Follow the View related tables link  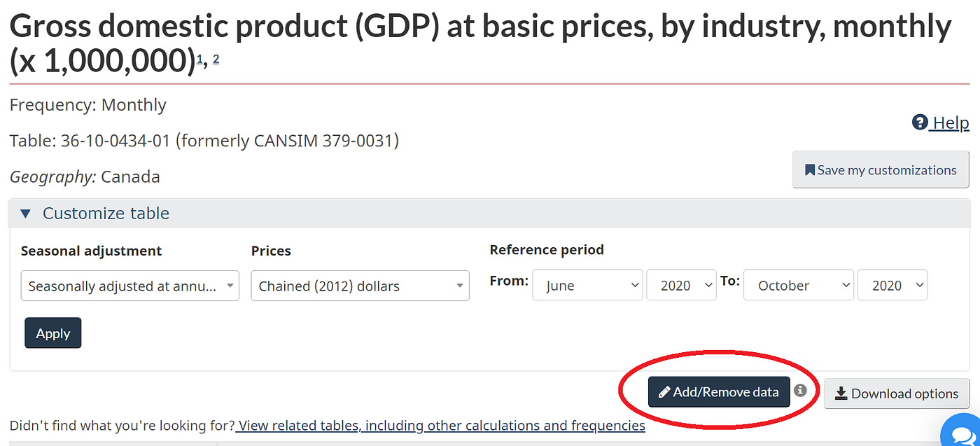click(441, 426)
